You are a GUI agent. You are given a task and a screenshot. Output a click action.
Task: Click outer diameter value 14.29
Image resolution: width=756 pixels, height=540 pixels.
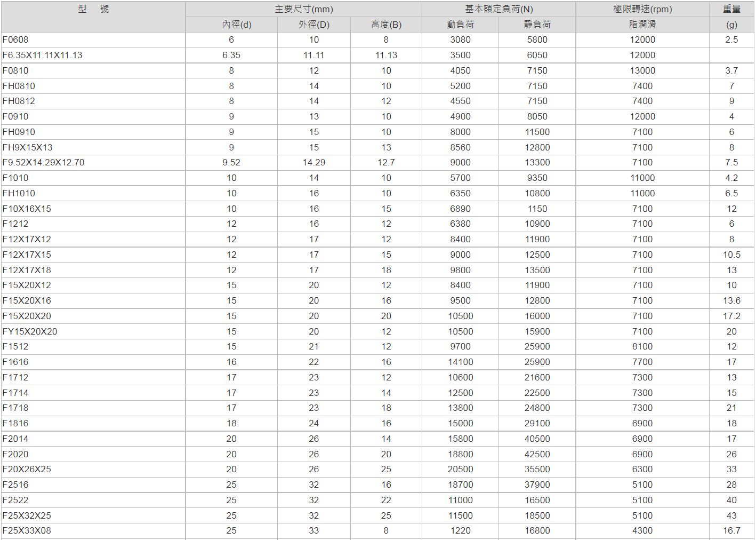coord(313,163)
